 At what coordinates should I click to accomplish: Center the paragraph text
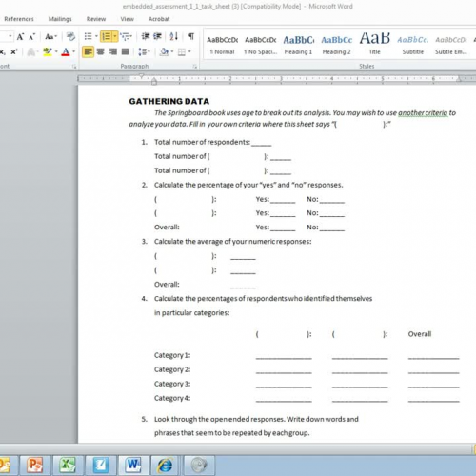pyautogui.click(x=101, y=51)
